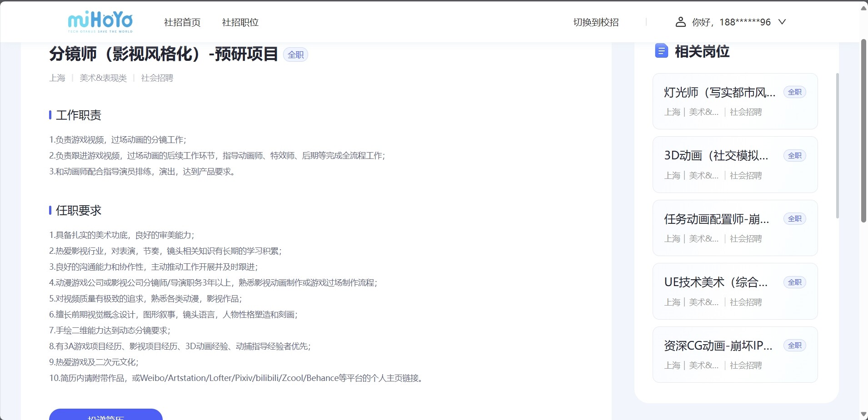
Task: Click the related positions panel scrollbar
Action: click(x=838, y=145)
